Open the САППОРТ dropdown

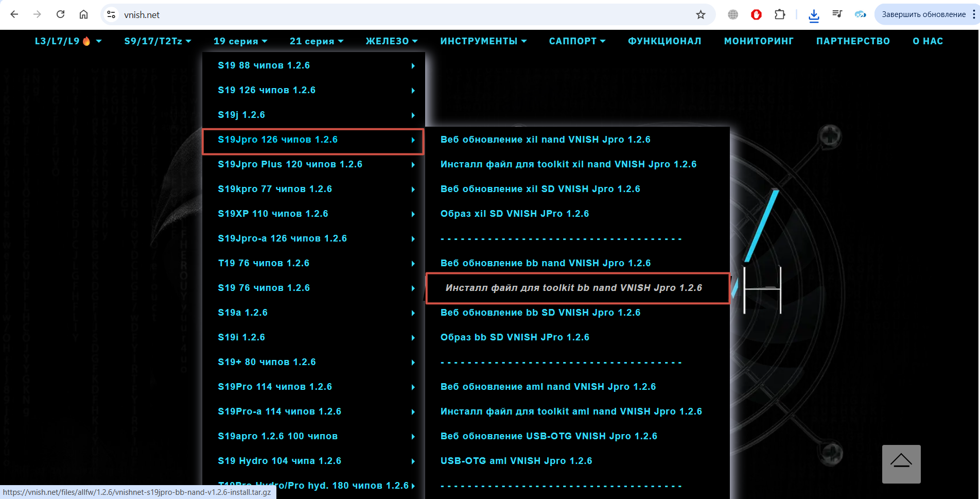pos(577,41)
